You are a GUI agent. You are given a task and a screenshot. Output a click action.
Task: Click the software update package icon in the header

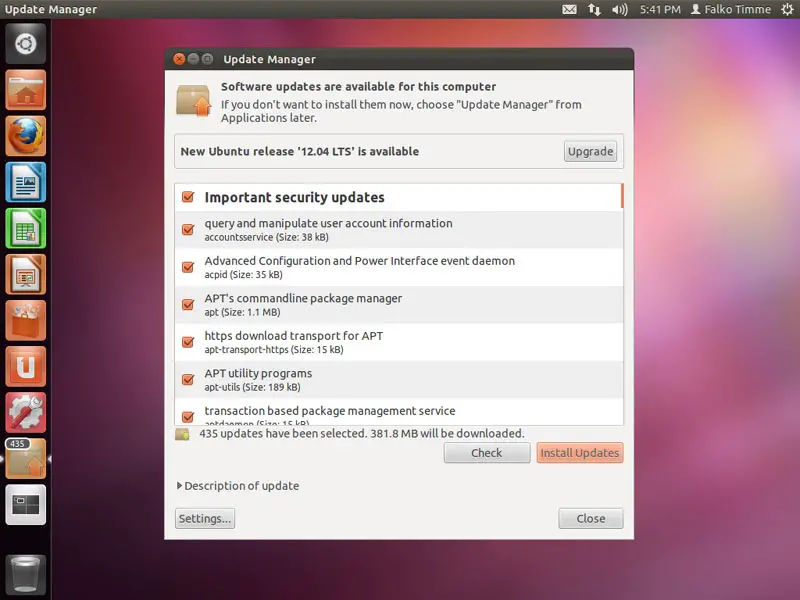tap(193, 100)
